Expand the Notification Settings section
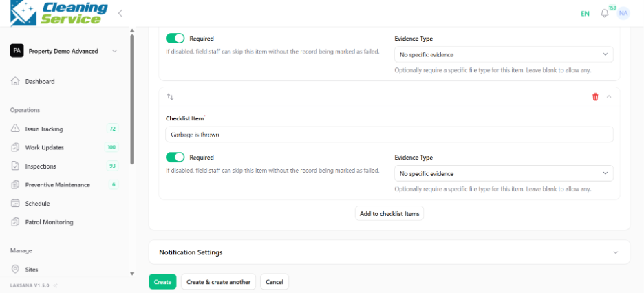 pyautogui.click(x=389, y=252)
